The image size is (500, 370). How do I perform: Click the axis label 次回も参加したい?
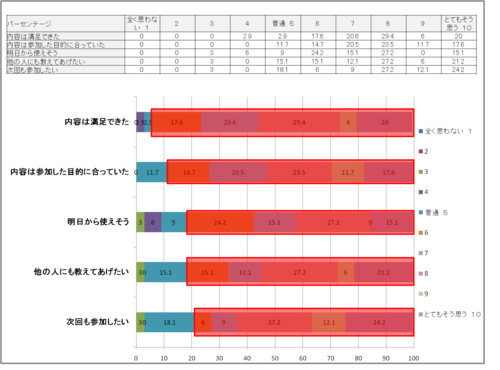point(98,322)
